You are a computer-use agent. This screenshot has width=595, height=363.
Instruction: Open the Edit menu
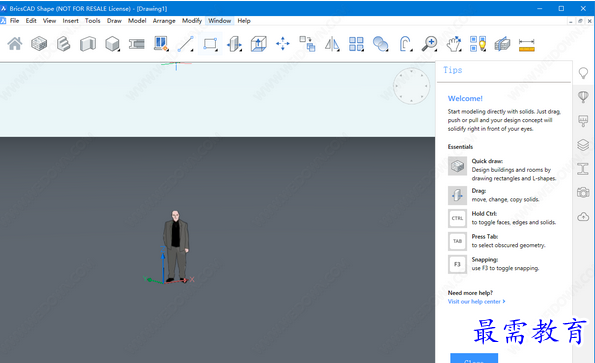(31, 21)
